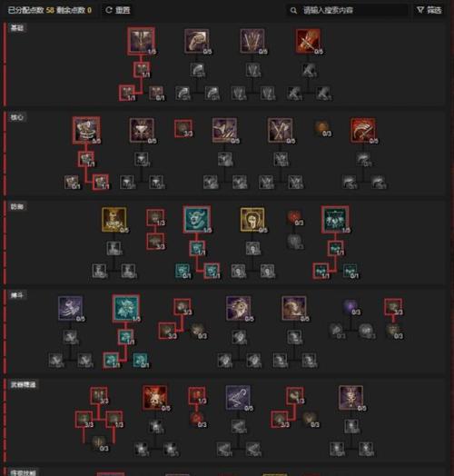Screen dimensions: 454x476
Task: Click the 防御 section label
Action: [17, 206]
